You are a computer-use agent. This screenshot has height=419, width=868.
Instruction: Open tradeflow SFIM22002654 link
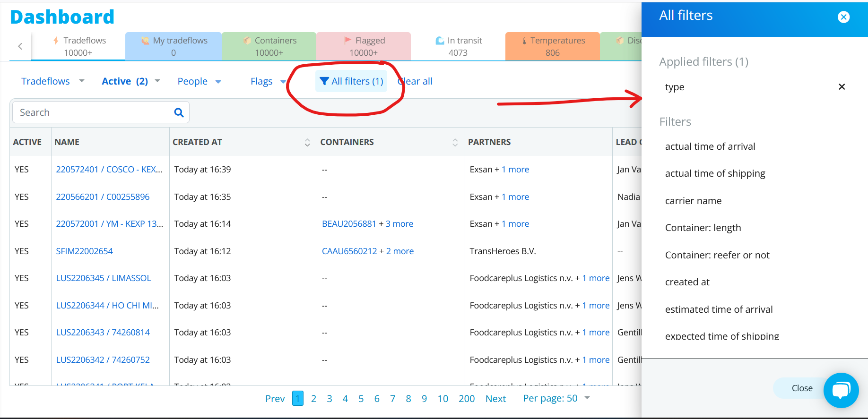[x=85, y=251]
